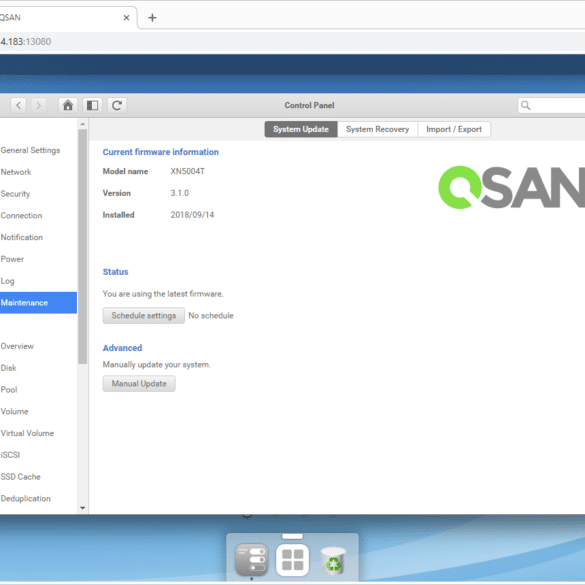Click the 'Current firmware information' heading
Viewport: 585px width, 585px height.
pos(161,152)
